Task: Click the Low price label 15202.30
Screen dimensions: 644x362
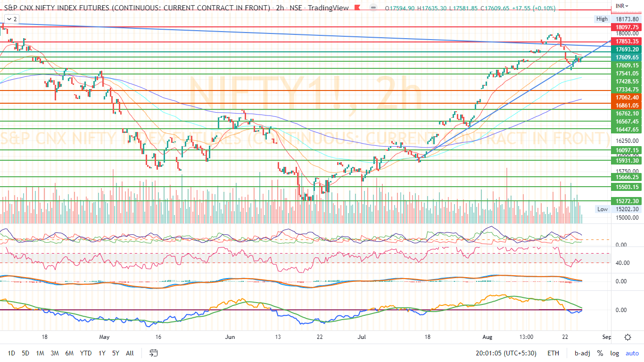Action: (626, 209)
